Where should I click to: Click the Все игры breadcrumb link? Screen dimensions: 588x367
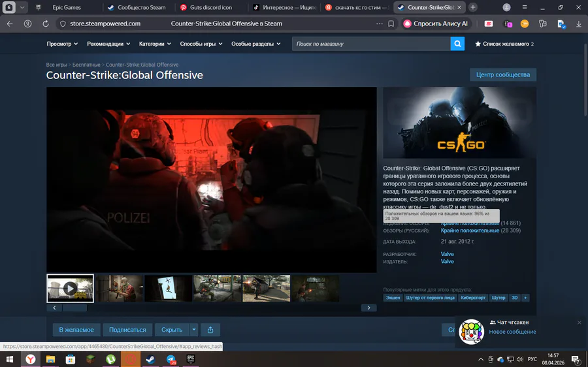point(56,65)
